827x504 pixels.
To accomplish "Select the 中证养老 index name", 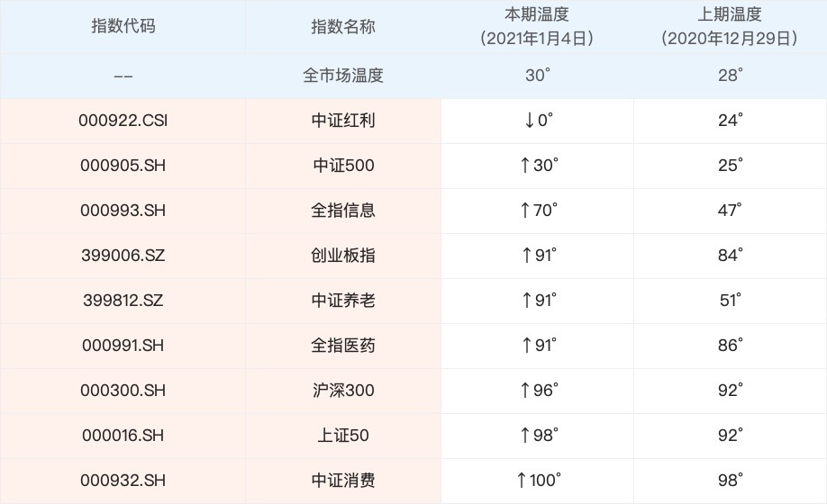I will pos(342,301).
